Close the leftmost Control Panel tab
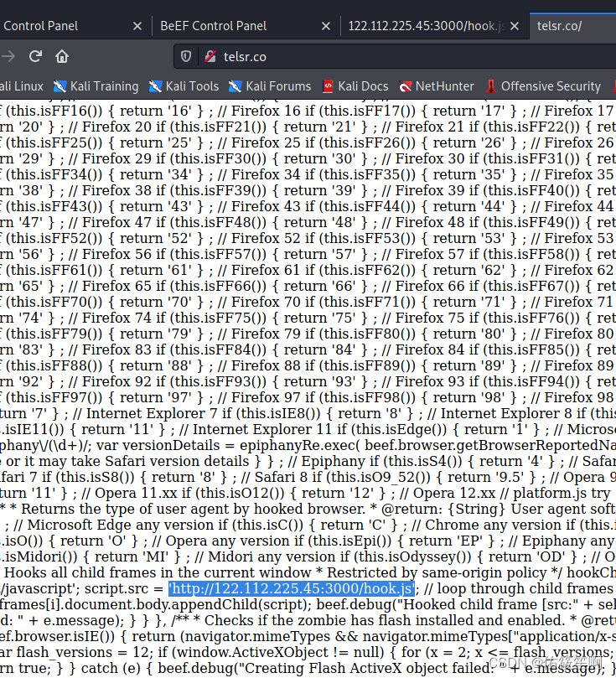Viewport: 616px width, 678px height. click(137, 26)
